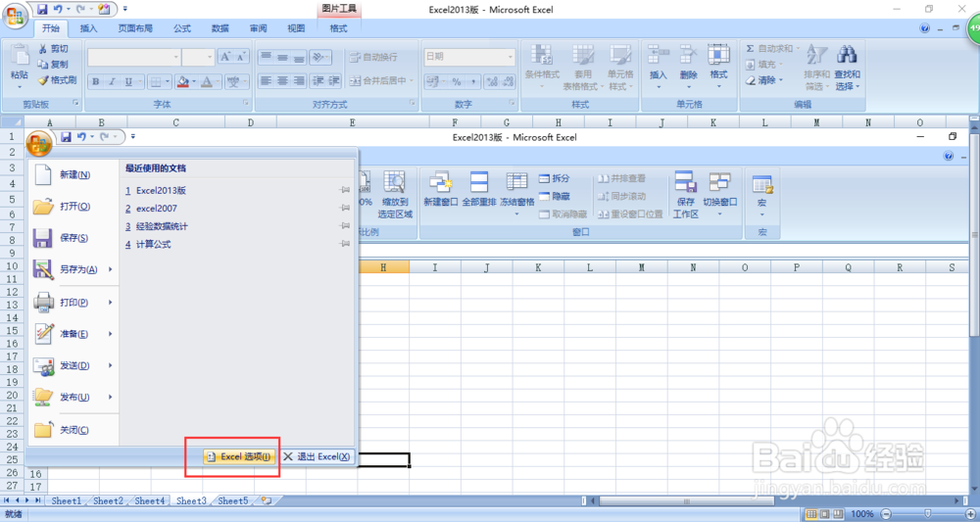Click AutoSum (自动求和)
The image size is (980, 522).
[x=772, y=48]
